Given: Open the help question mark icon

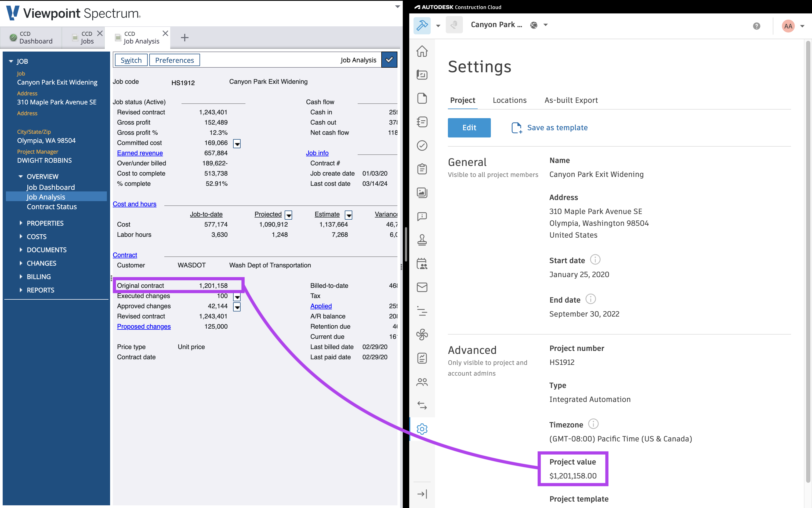Looking at the screenshot, I should (x=757, y=26).
